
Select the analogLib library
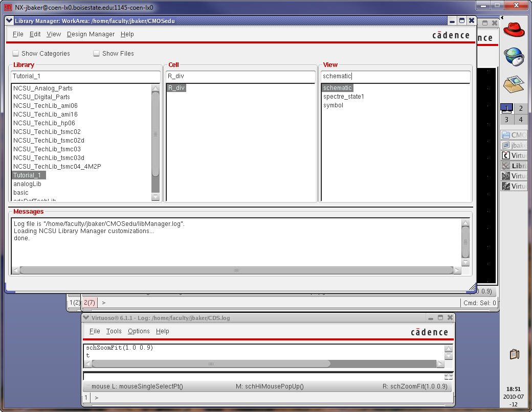(x=27, y=184)
